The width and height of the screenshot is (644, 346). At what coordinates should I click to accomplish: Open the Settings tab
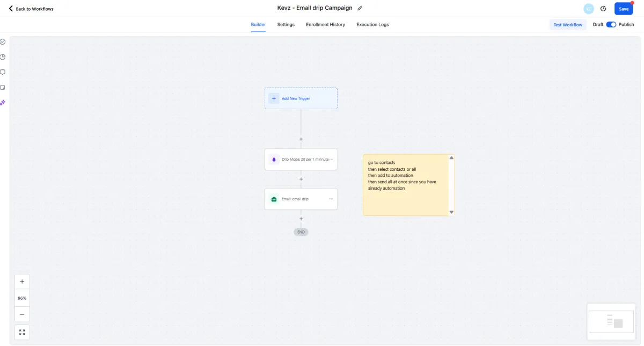point(286,25)
